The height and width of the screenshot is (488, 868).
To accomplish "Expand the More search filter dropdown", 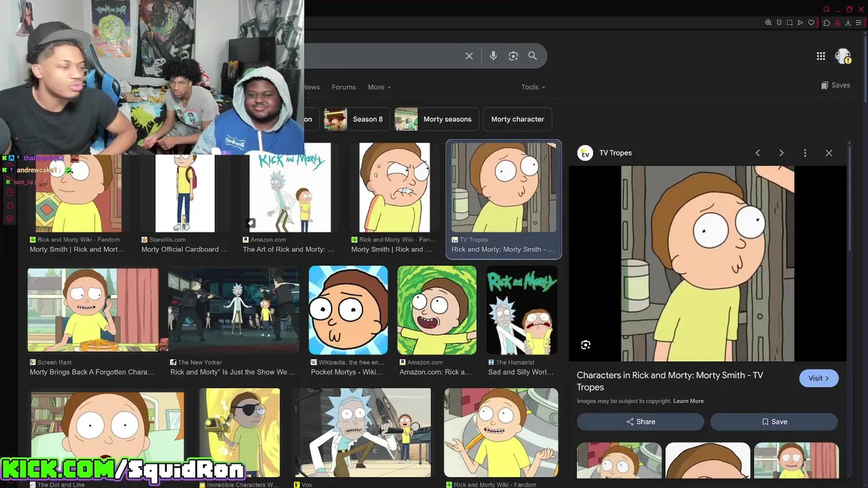I will click(380, 87).
